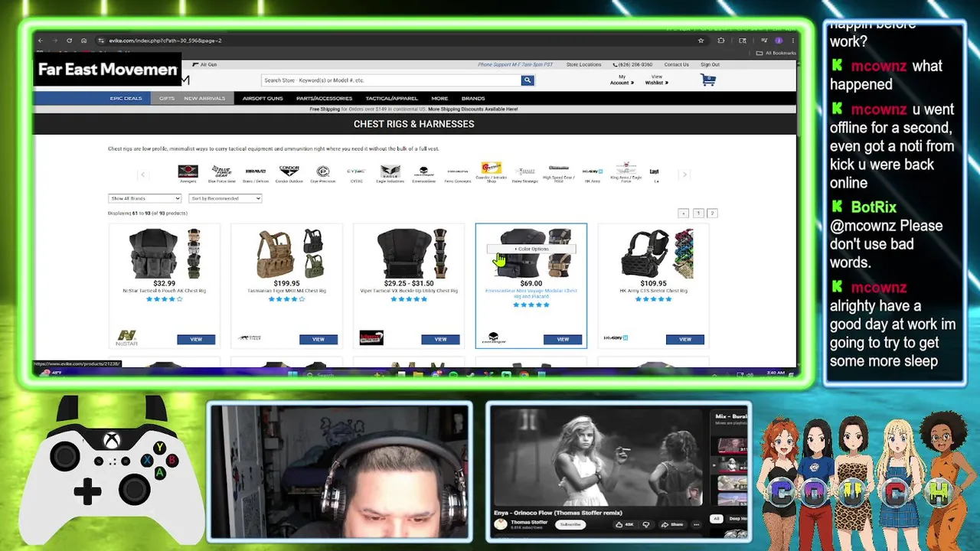Go back with the browser back arrow

41,41
